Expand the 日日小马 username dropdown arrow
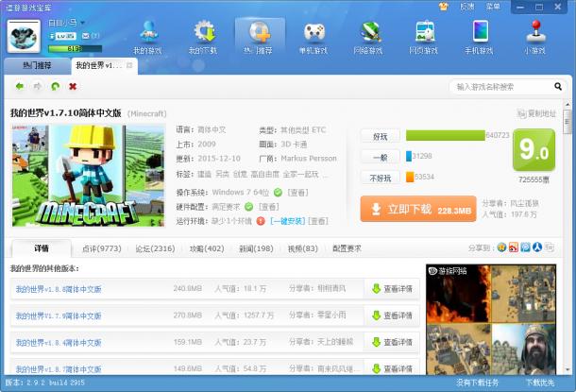This screenshot has width=576, height=392. (x=82, y=23)
